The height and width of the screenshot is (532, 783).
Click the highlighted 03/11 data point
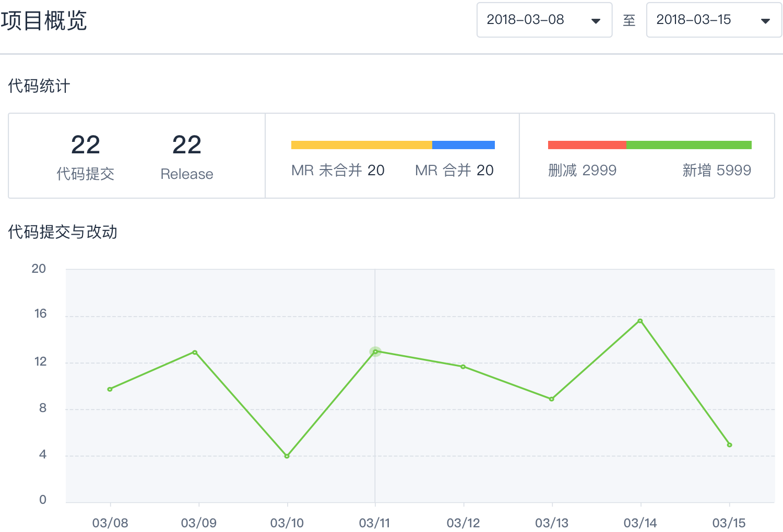pos(375,352)
